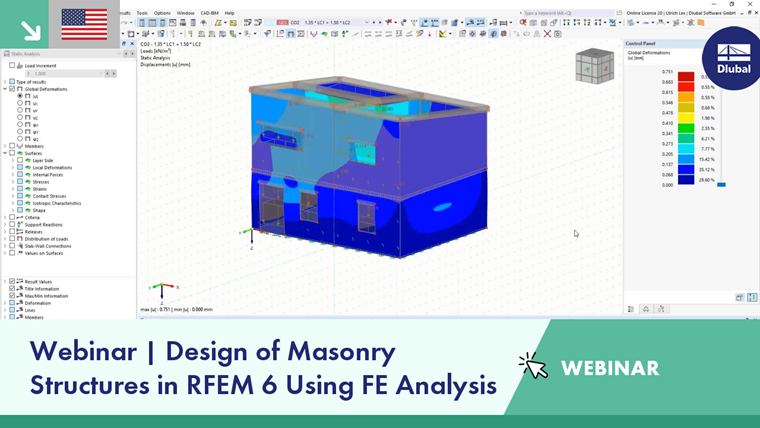Open the Window menu
This screenshot has width=760, height=428.
[185, 13]
